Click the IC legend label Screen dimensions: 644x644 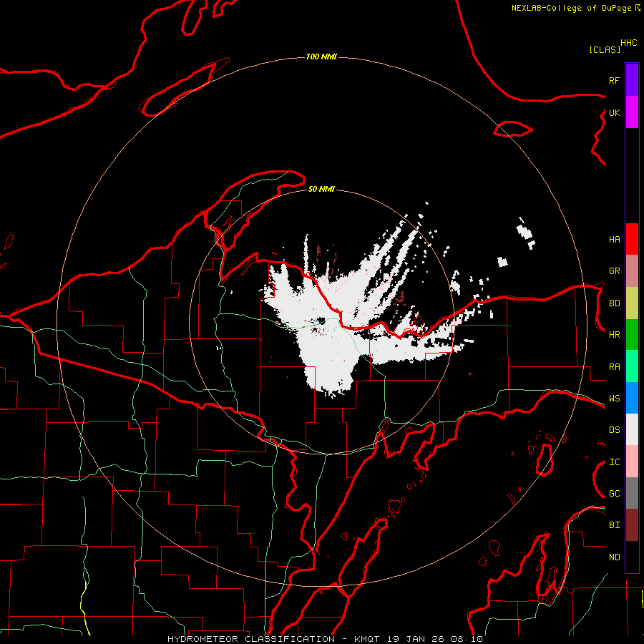614,462
